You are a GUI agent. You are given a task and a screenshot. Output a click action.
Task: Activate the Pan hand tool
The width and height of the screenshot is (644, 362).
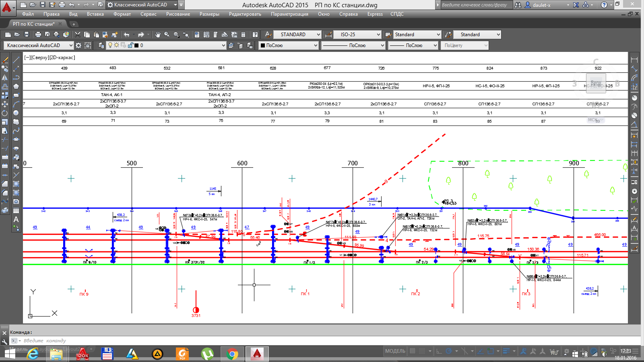158,35
